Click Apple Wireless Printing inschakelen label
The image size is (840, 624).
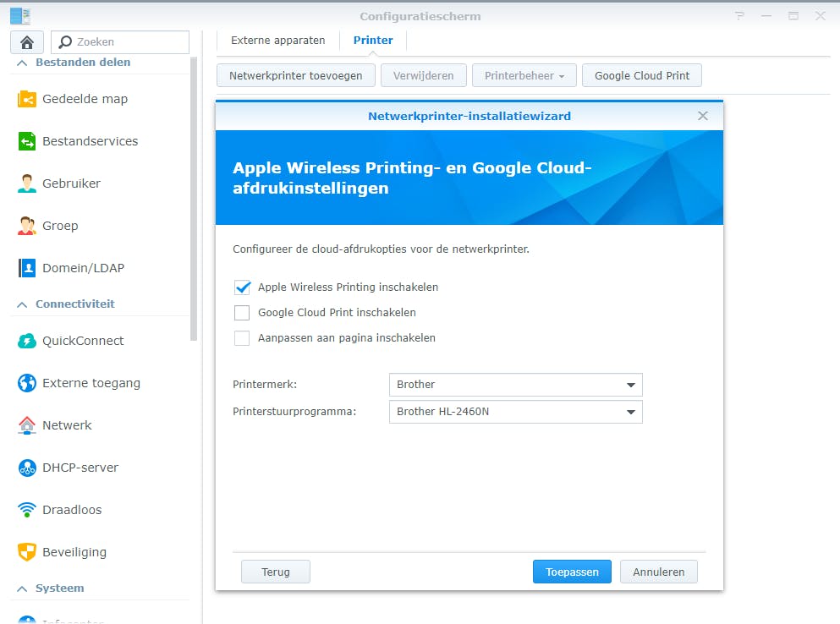coord(349,287)
